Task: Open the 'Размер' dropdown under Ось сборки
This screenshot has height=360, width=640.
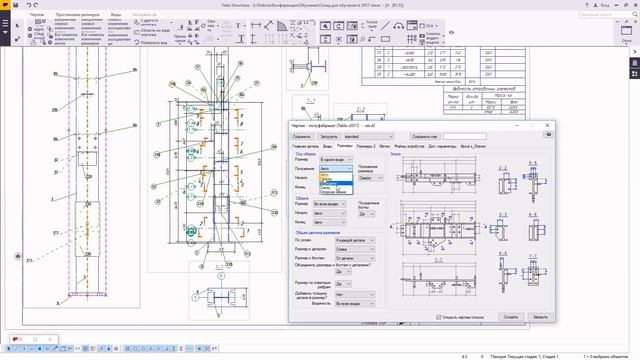Action: point(336,160)
